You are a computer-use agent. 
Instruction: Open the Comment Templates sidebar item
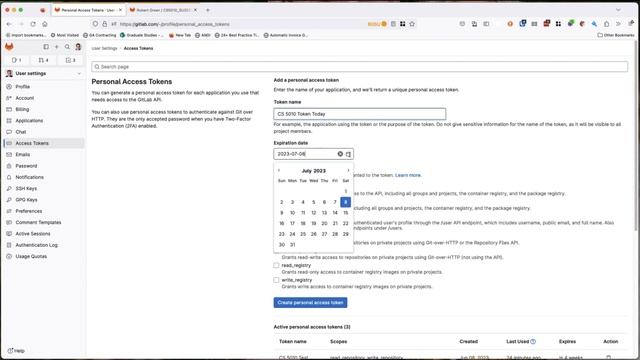click(x=44, y=222)
